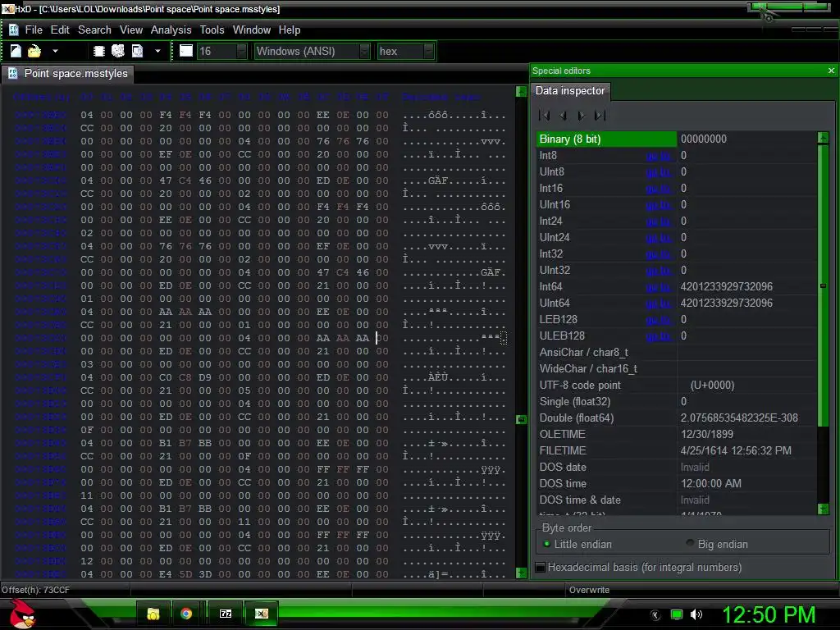Toggle Hexadecimal basis checkbox

coord(541,568)
